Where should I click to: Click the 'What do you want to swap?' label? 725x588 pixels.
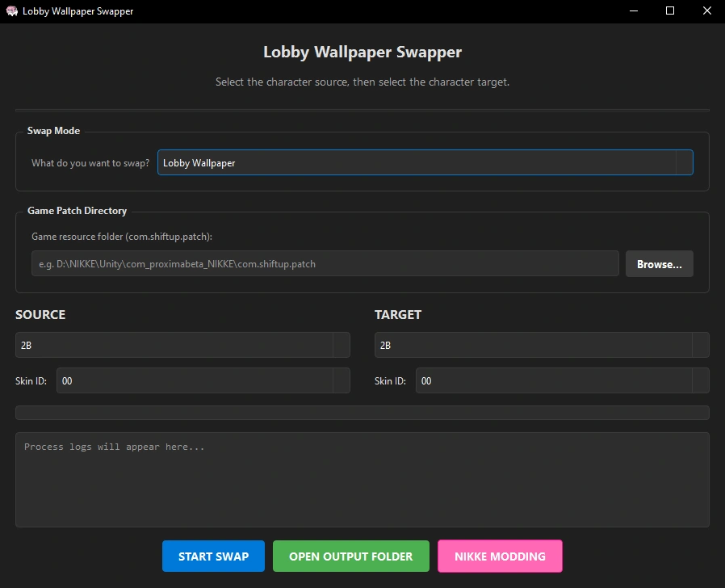click(90, 163)
